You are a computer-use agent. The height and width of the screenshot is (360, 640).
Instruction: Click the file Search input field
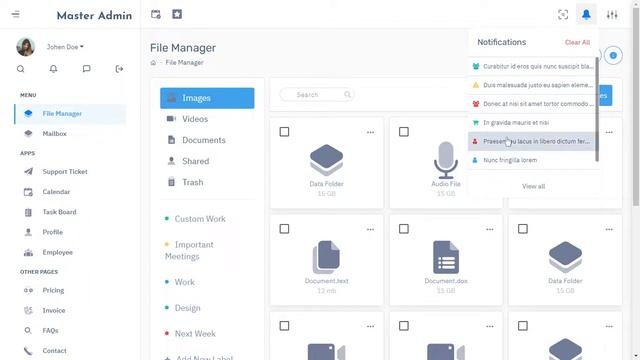pyautogui.click(x=317, y=95)
